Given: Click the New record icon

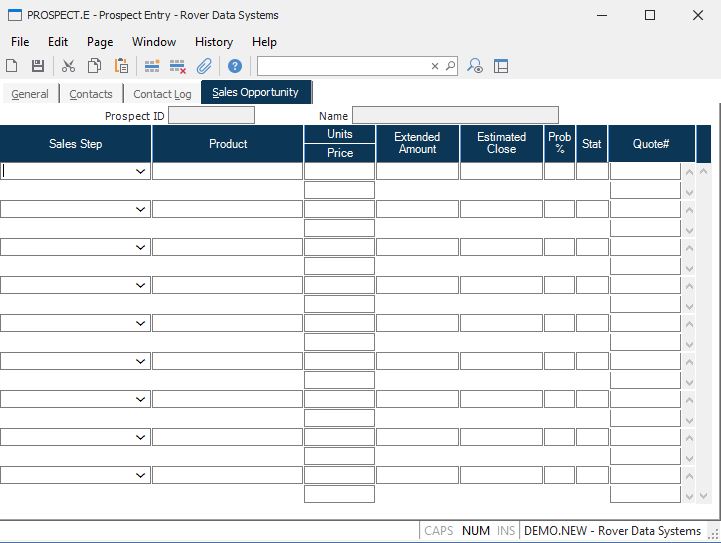Looking at the screenshot, I should click(12, 66).
